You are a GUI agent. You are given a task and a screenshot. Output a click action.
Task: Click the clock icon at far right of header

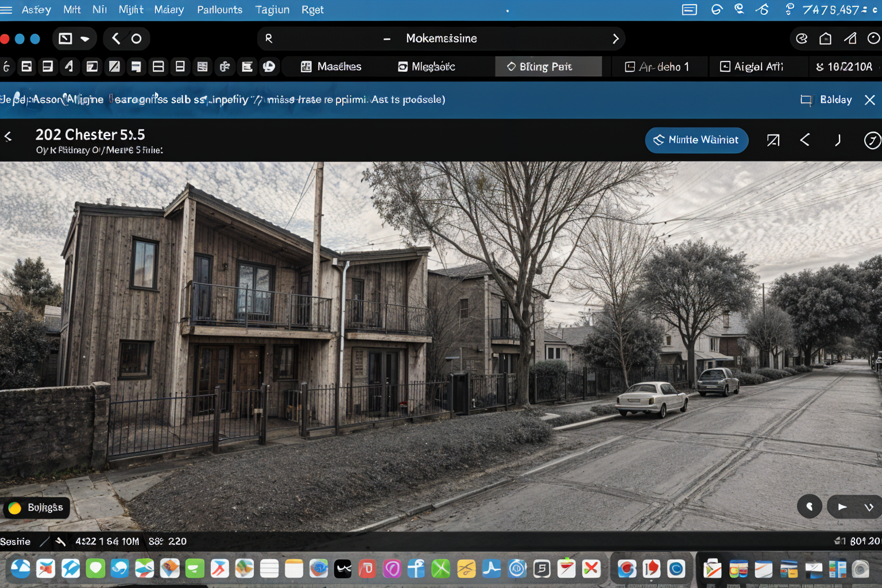point(872,140)
